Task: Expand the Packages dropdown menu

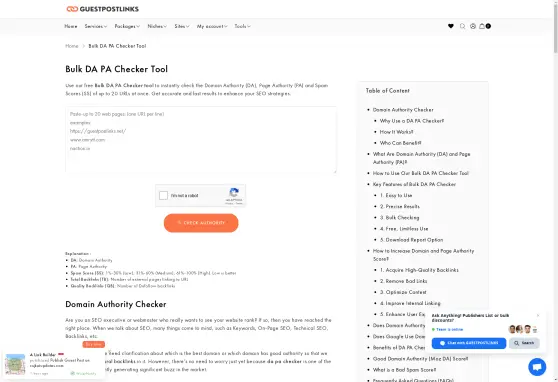Action: pos(127,26)
